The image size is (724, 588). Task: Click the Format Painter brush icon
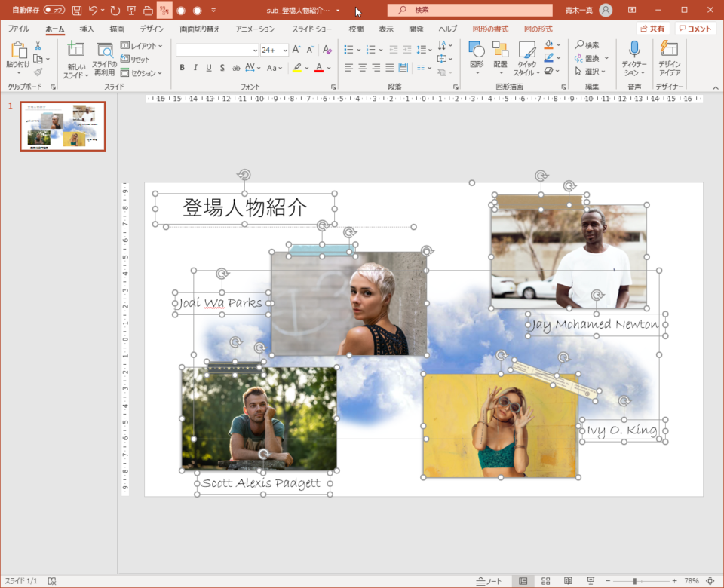38,72
